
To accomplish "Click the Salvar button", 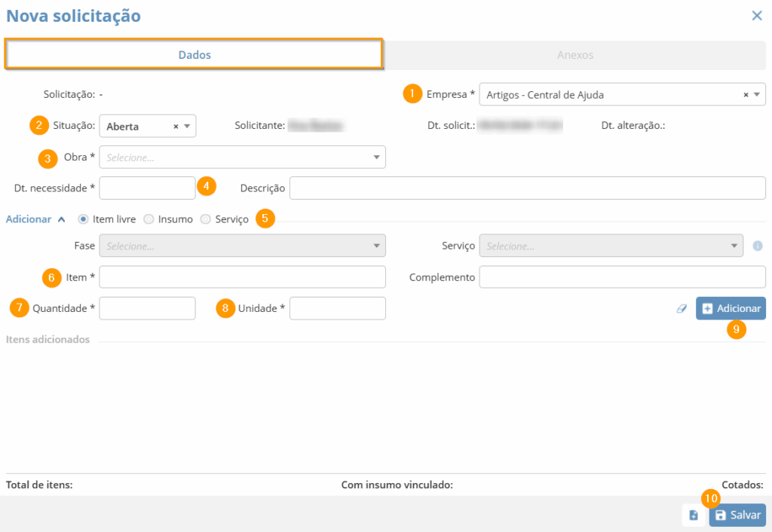I will pyautogui.click(x=737, y=515).
